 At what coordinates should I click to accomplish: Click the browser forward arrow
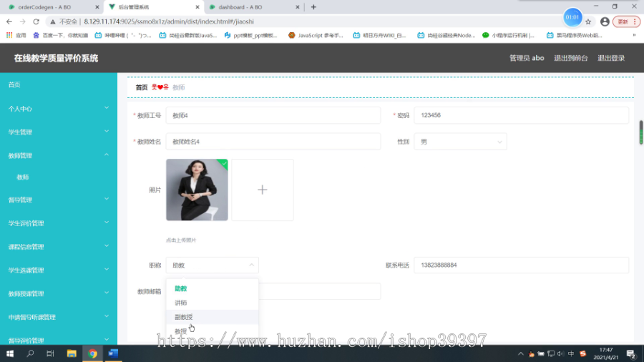pos(23,21)
